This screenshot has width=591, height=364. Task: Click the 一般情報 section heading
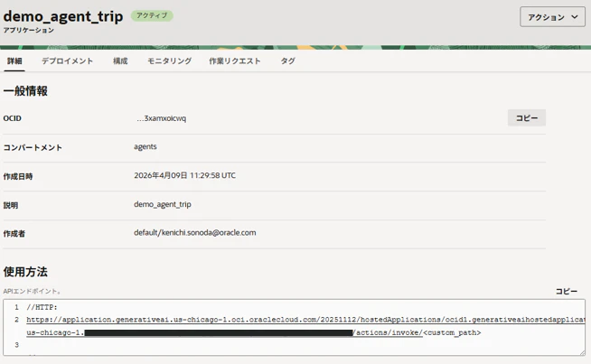(25, 91)
